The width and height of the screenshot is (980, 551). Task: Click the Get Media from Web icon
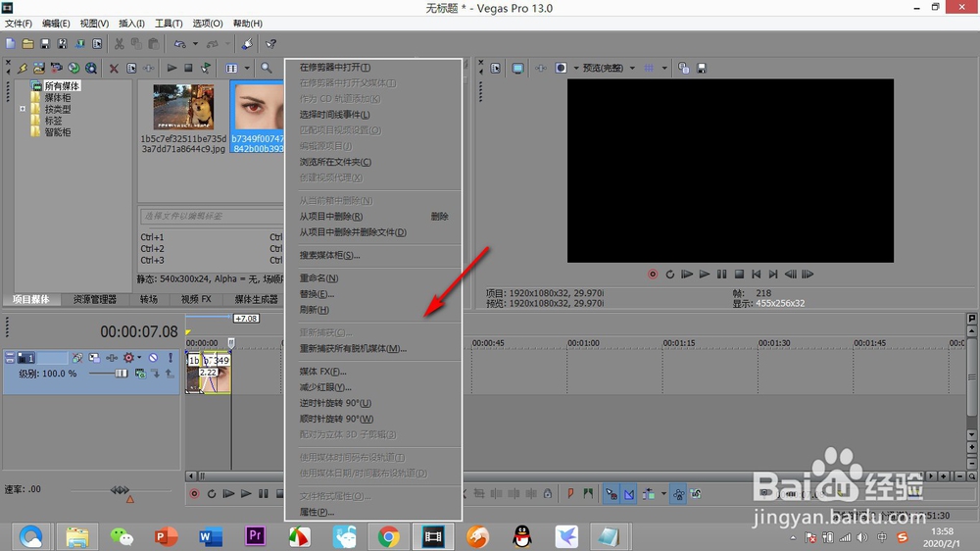(x=91, y=69)
